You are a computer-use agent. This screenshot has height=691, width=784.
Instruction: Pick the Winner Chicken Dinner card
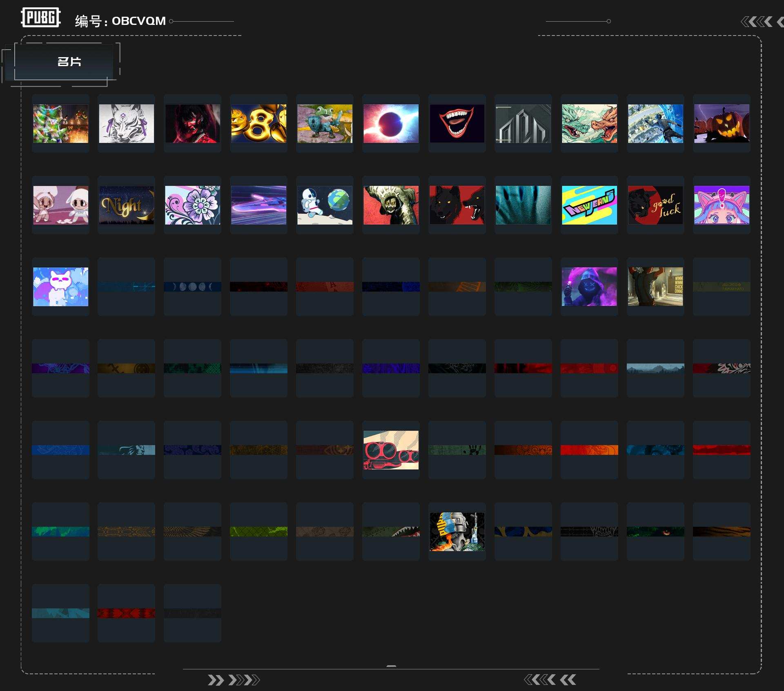click(655, 287)
